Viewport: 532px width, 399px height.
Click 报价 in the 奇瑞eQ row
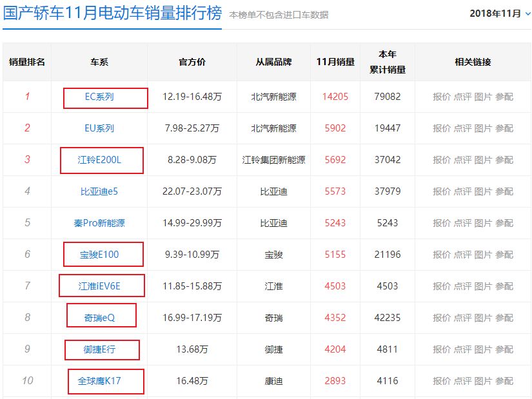point(442,318)
